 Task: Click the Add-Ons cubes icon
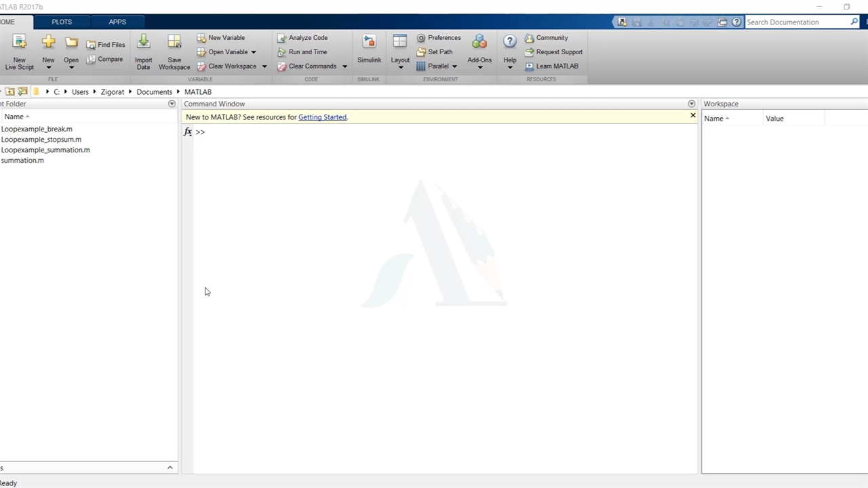click(479, 43)
